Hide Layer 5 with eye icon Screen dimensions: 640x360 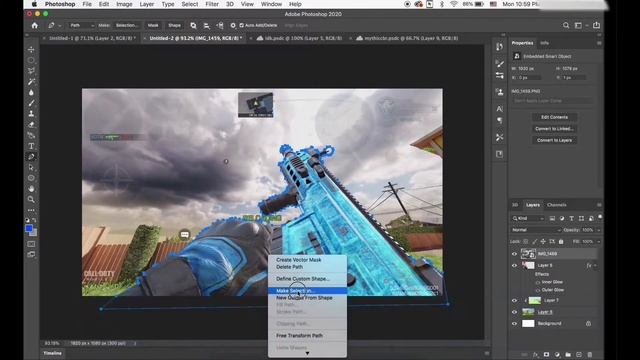tap(514, 265)
